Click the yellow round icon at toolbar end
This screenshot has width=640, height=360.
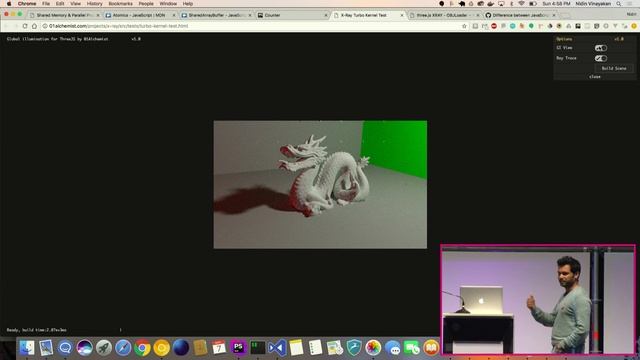click(634, 26)
